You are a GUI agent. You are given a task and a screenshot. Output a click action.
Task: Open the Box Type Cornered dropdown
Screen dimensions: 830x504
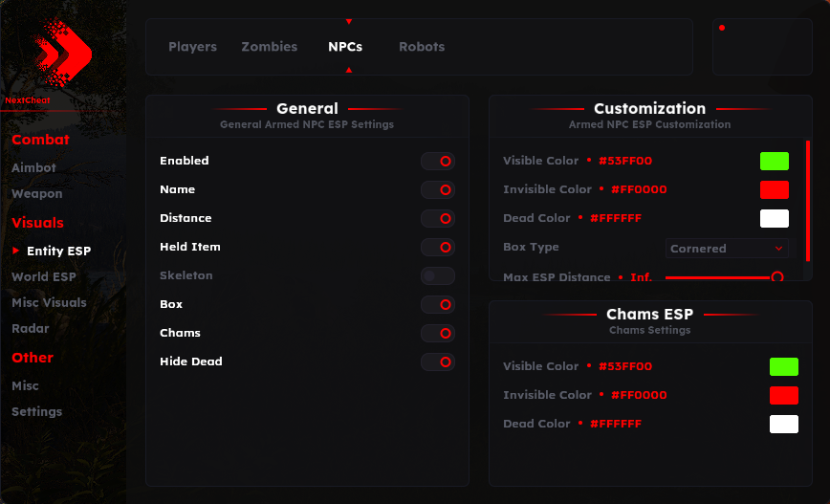click(x=727, y=249)
